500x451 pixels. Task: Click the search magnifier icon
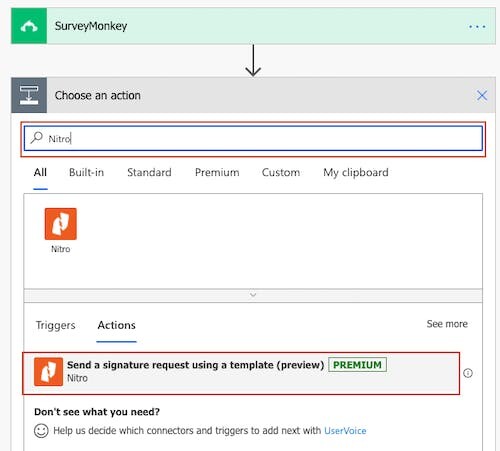37,138
